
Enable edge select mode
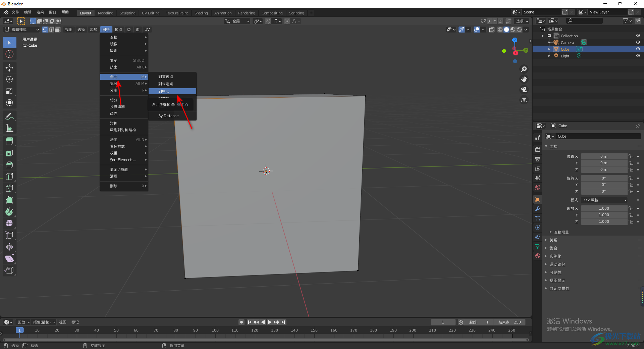coord(51,30)
